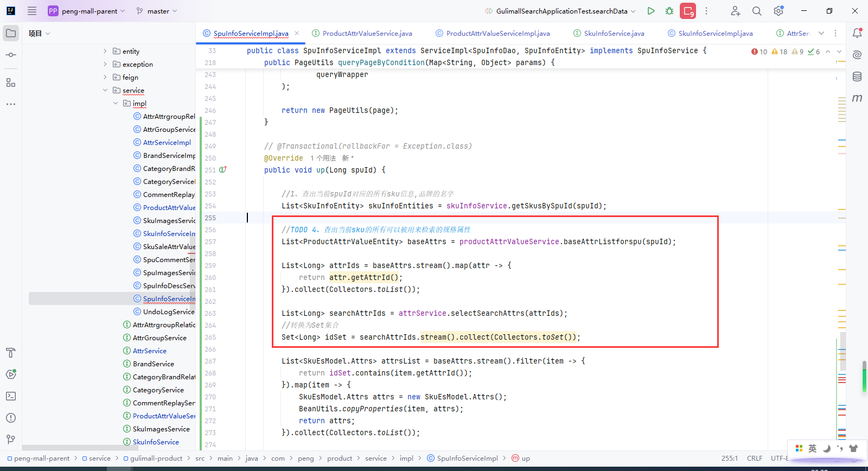Click breadcrumb gulimall-product

[x=152, y=459]
